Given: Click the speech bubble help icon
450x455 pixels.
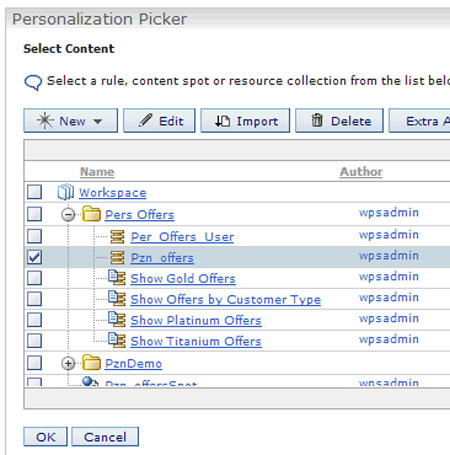Looking at the screenshot, I should pos(33,82).
